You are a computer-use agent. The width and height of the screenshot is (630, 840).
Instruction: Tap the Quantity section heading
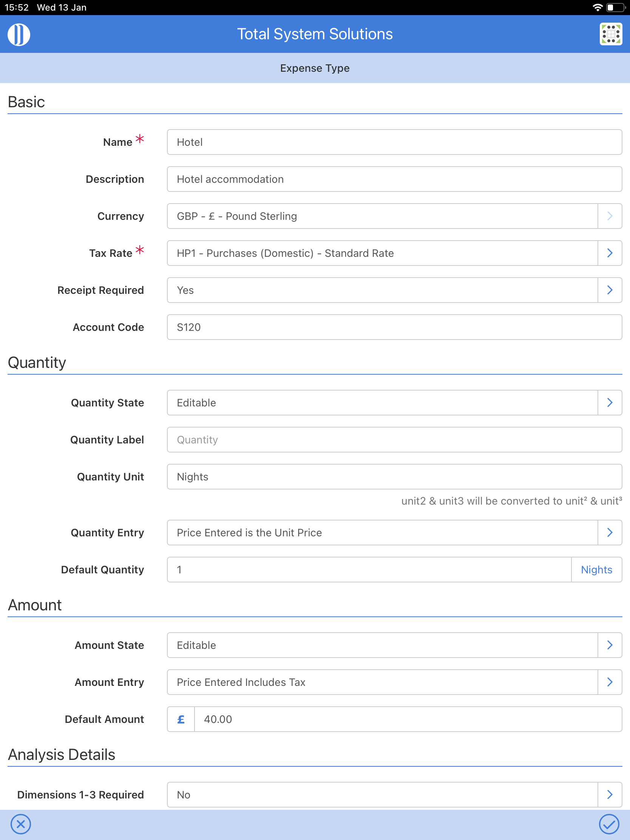pyautogui.click(x=37, y=363)
